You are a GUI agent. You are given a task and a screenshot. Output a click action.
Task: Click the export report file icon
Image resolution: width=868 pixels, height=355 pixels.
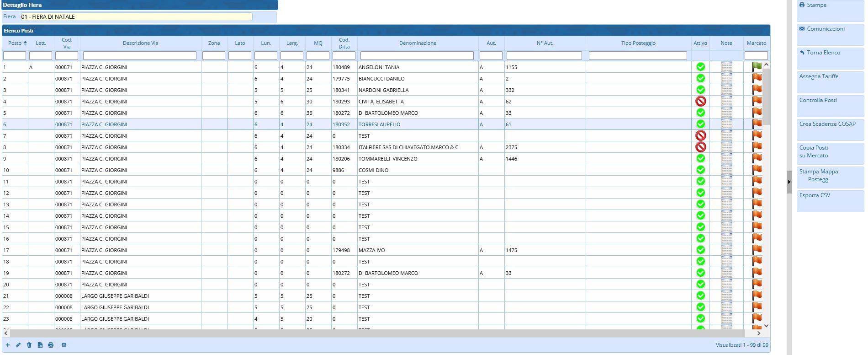pyautogui.click(x=40, y=345)
